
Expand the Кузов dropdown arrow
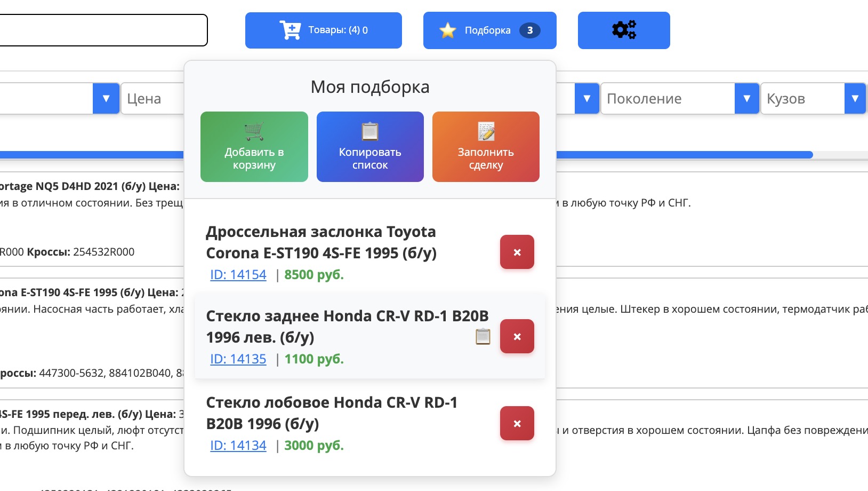click(855, 98)
